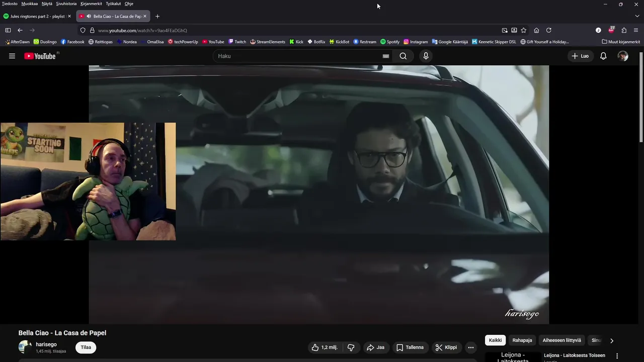Open the on-screen keyboard in search box

386,56
